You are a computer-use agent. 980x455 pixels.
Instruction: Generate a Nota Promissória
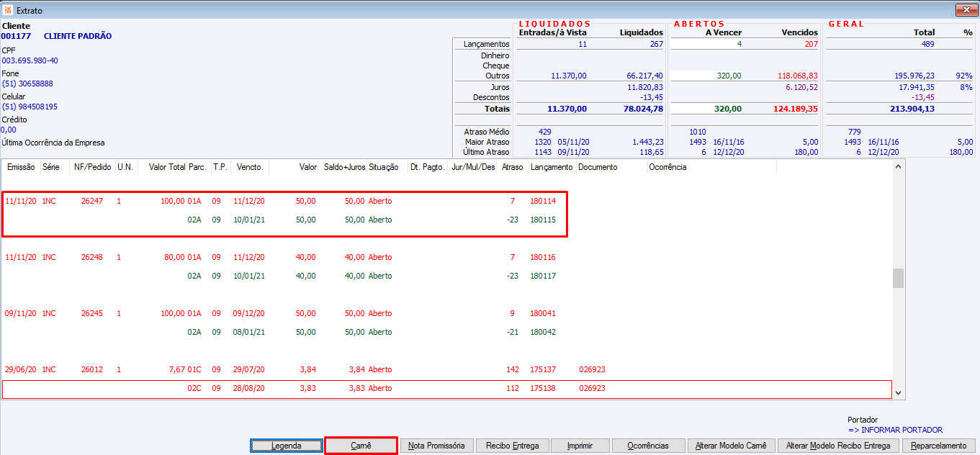click(x=436, y=446)
